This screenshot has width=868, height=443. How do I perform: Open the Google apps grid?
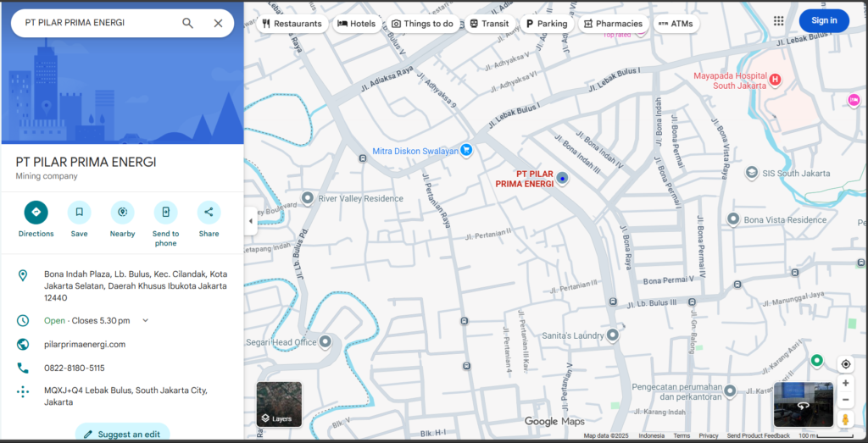(x=778, y=21)
